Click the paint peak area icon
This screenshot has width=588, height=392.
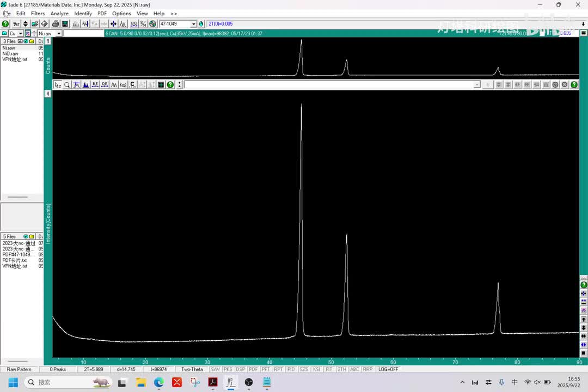(86, 85)
